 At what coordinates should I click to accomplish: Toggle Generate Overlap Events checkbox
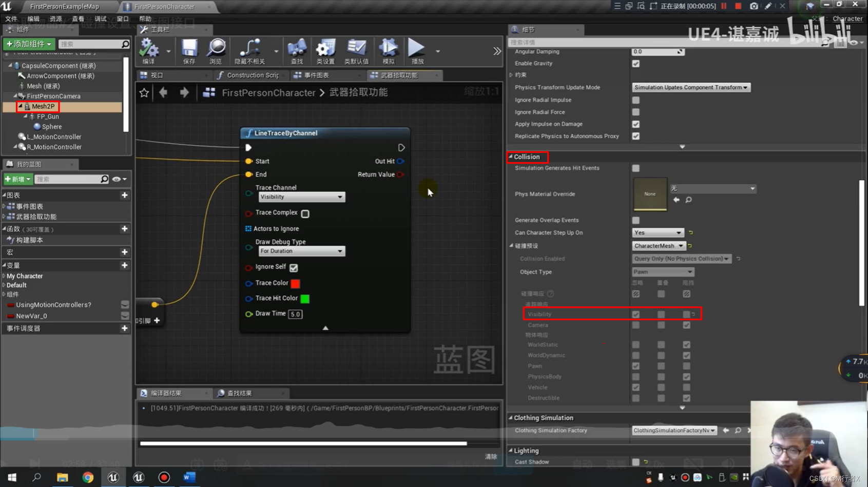(x=636, y=220)
